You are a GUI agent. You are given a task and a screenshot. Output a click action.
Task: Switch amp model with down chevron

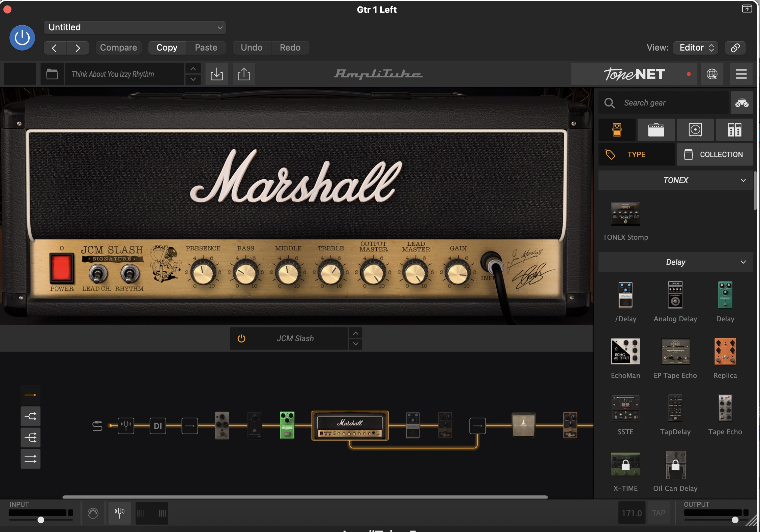pos(356,344)
